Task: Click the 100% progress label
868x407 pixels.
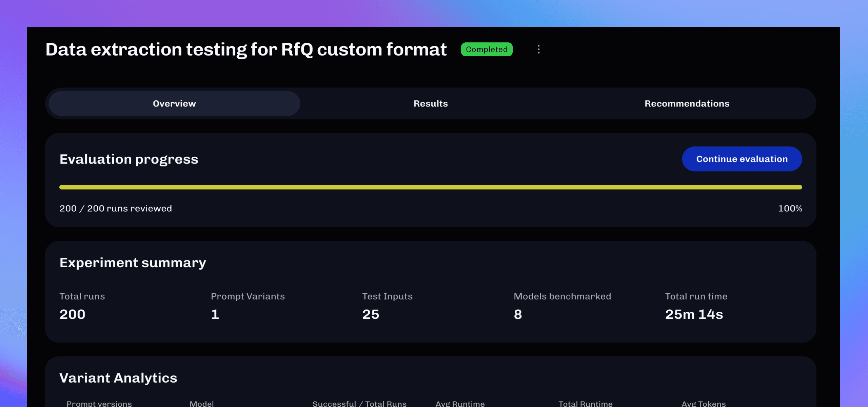Action: pyautogui.click(x=790, y=208)
